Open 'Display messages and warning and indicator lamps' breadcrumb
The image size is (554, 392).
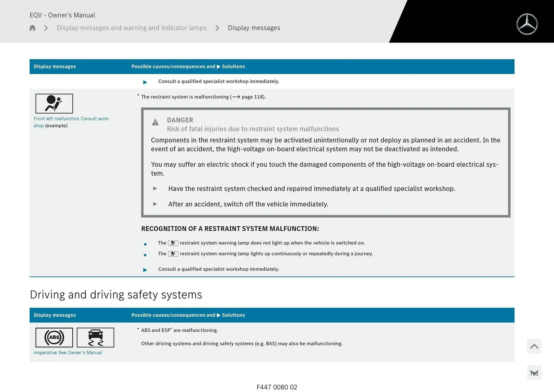pyautogui.click(x=132, y=28)
